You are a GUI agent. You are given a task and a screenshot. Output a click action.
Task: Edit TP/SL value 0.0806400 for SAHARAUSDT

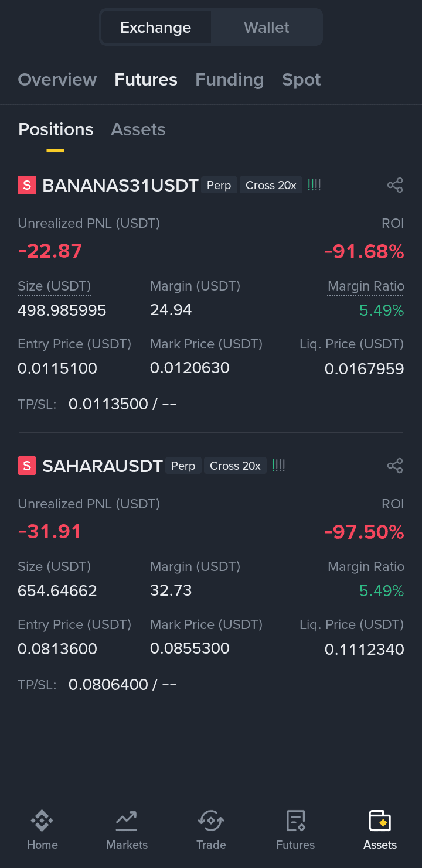pyautogui.click(x=108, y=684)
